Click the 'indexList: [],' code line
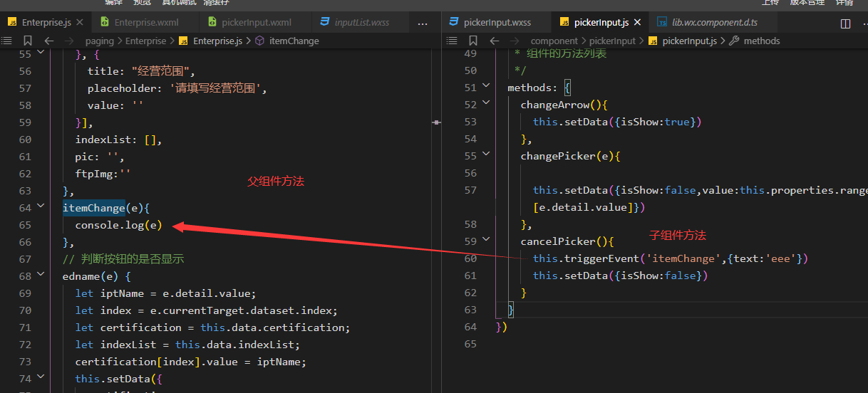The width and height of the screenshot is (868, 393). tap(118, 140)
